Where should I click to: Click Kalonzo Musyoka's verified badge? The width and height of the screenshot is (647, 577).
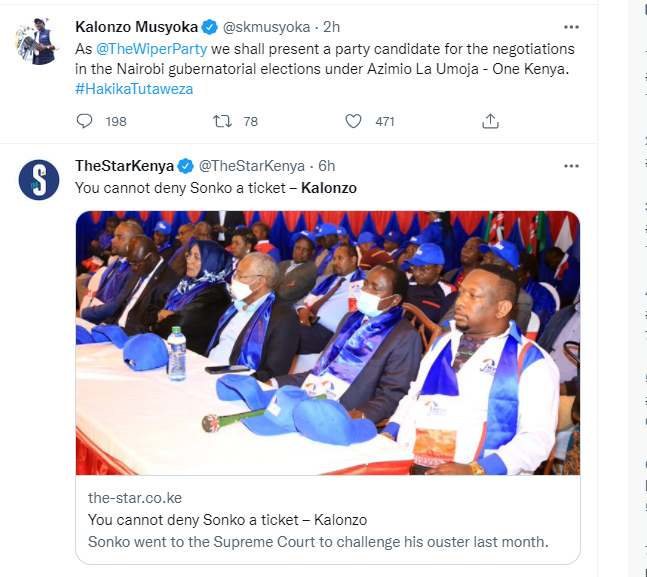(x=211, y=27)
